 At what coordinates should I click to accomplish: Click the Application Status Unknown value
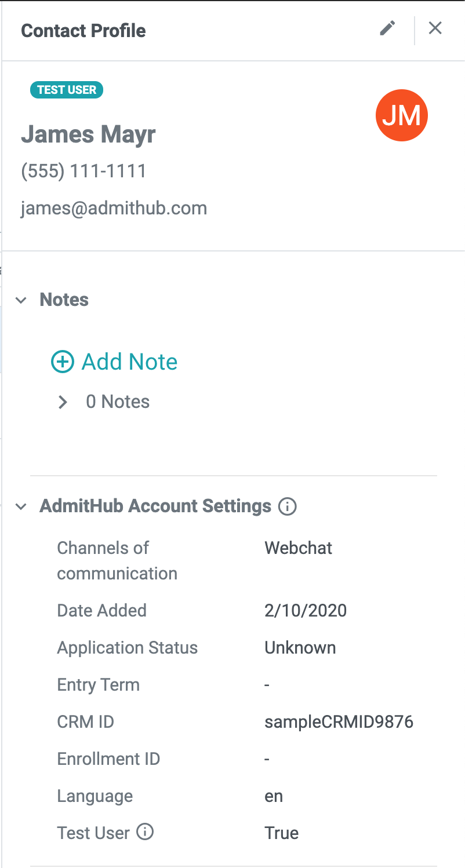[300, 648]
